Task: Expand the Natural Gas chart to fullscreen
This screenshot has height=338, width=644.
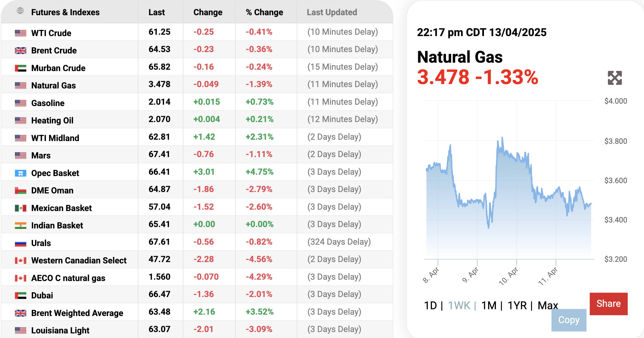Action: 615,78
